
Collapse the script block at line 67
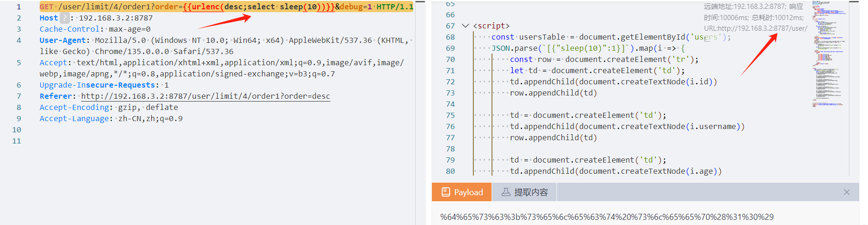(465, 26)
